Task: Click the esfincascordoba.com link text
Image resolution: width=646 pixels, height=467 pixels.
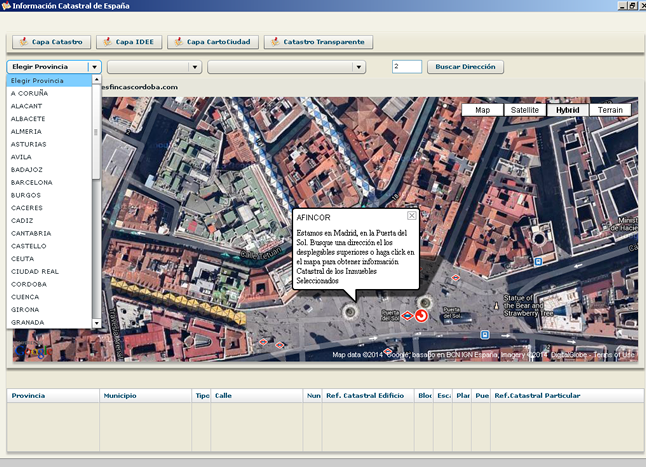Action: pyautogui.click(x=140, y=87)
